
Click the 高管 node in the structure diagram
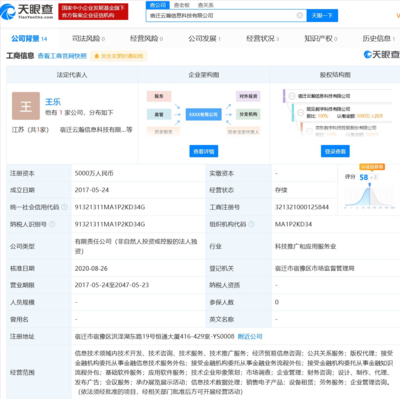pos(159,114)
